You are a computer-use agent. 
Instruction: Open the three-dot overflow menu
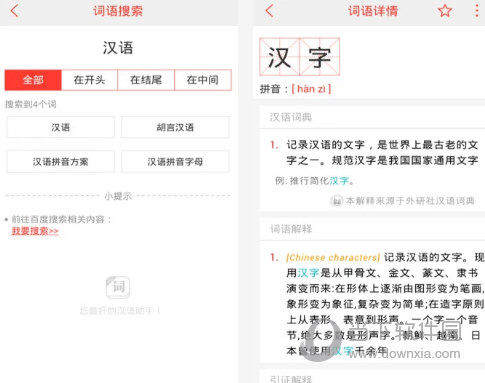[477, 11]
